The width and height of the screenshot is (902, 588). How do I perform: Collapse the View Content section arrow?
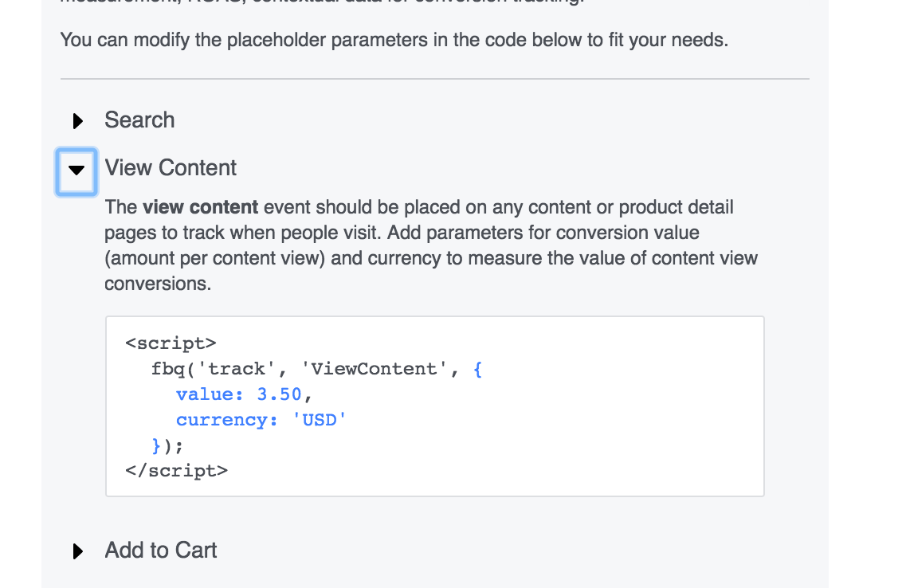tap(76, 170)
